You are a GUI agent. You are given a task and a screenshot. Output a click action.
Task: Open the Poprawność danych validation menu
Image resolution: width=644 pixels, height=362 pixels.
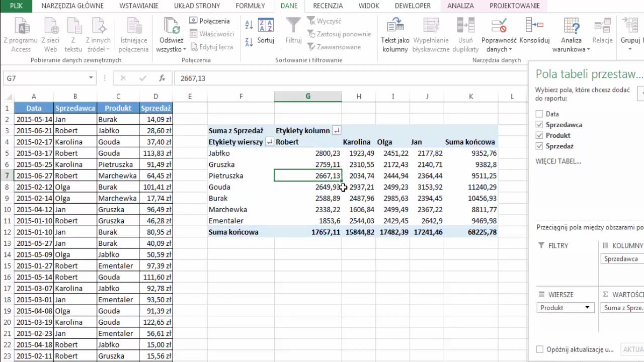(499, 35)
